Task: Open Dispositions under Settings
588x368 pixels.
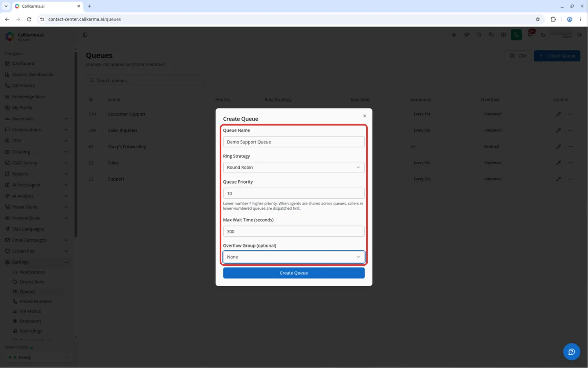Action: coord(38,282)
